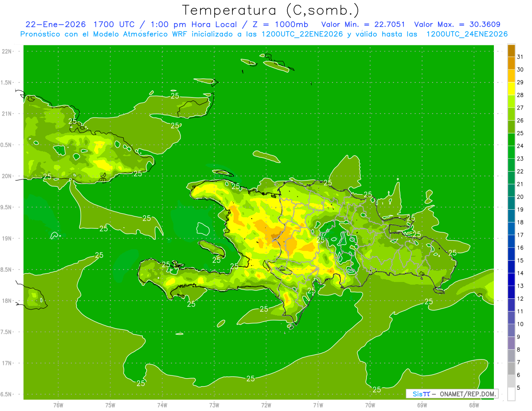The image size is (532, 411).
Task: Click the "Z = 1000mb" level text
Action: 281,24
